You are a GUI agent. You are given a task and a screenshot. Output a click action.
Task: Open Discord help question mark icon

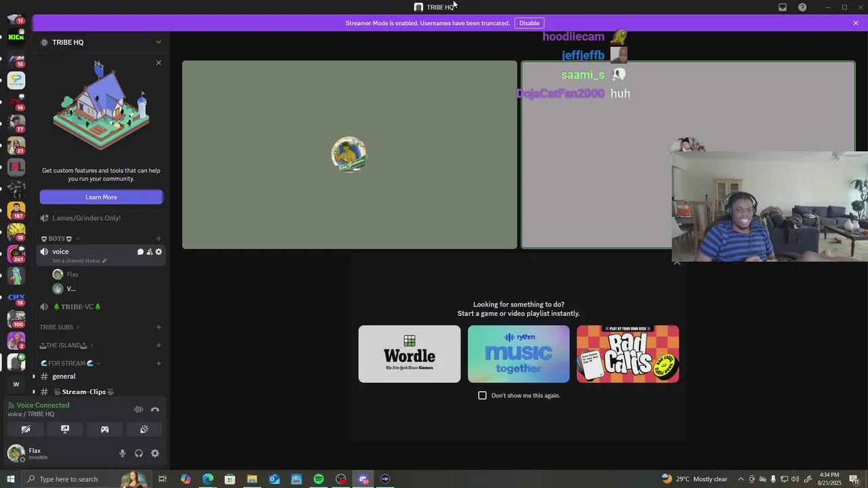(x=802, y=7)
